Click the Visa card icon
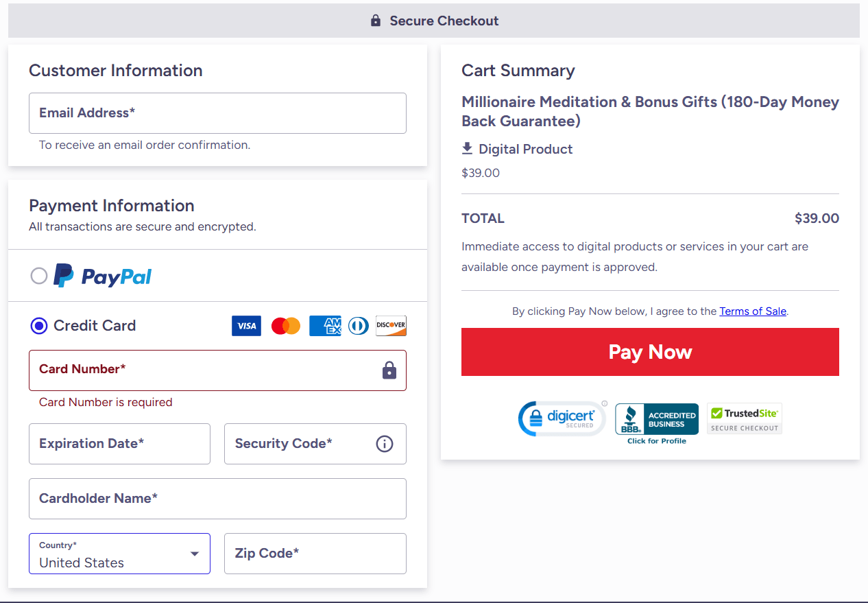 click(x=246, y=326)
